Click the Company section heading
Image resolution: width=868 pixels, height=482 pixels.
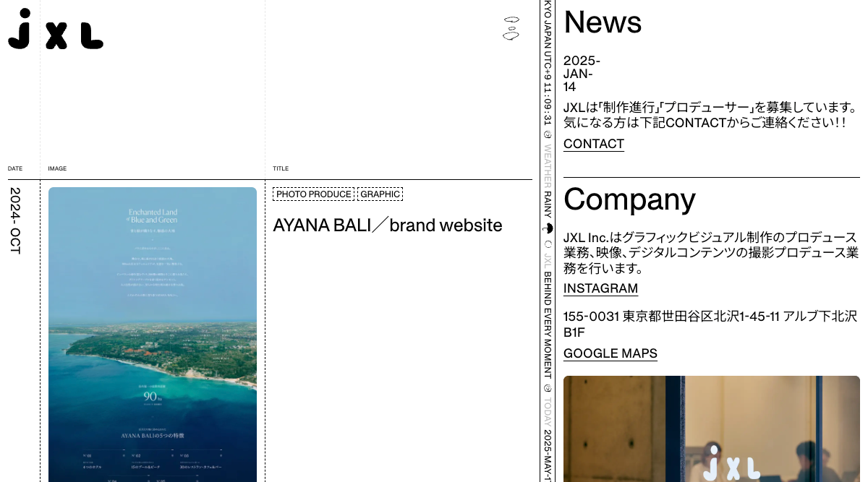629,199
